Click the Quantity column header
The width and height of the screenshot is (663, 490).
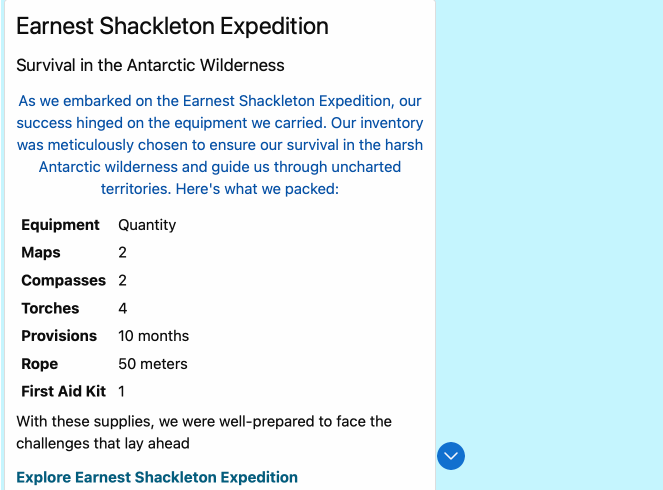tap(147, 225)
